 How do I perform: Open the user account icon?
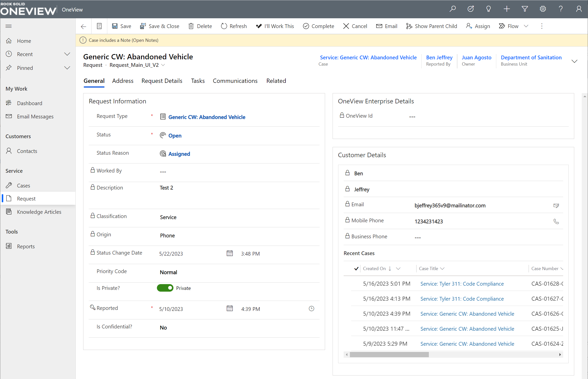pos(579,9)
